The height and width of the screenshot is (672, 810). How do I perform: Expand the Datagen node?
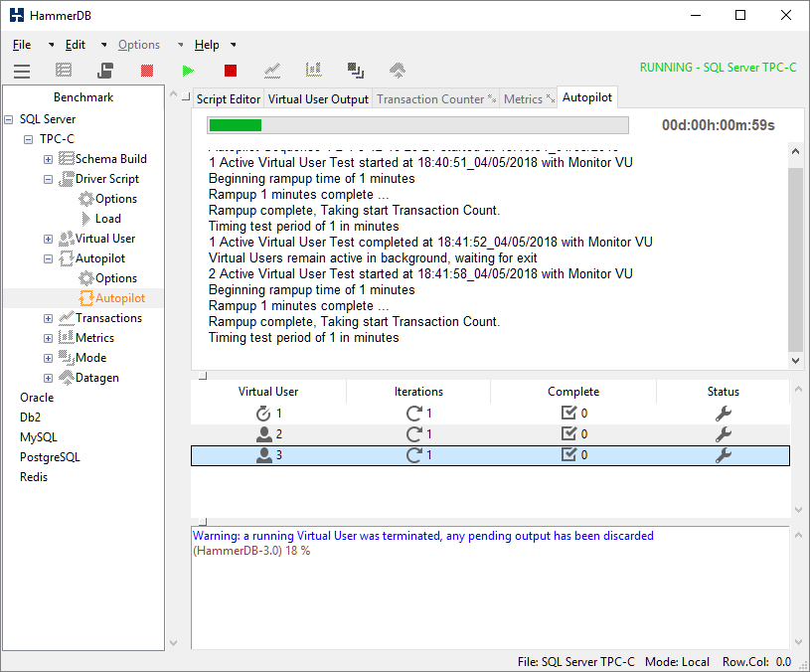(x=48, y=378)
